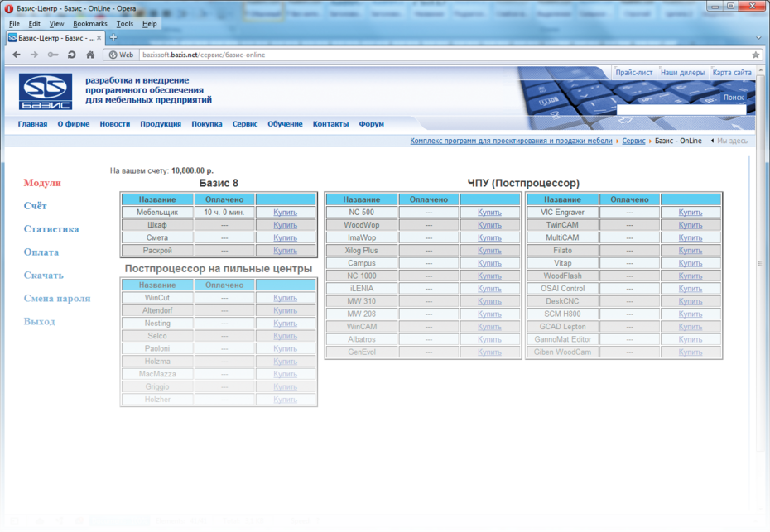Click Купить for WoodWop

click(489, 225)
